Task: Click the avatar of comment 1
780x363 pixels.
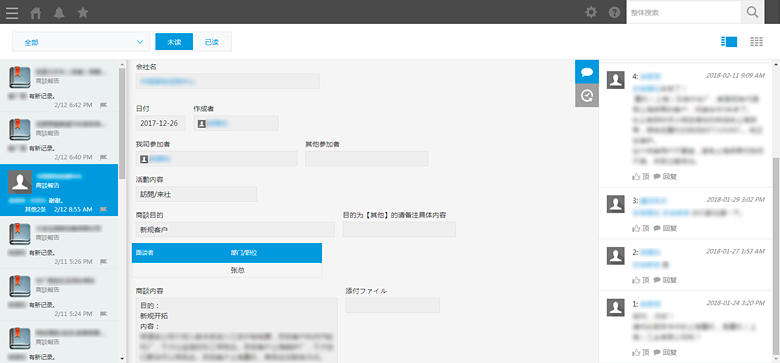Action: coord(616,308)
